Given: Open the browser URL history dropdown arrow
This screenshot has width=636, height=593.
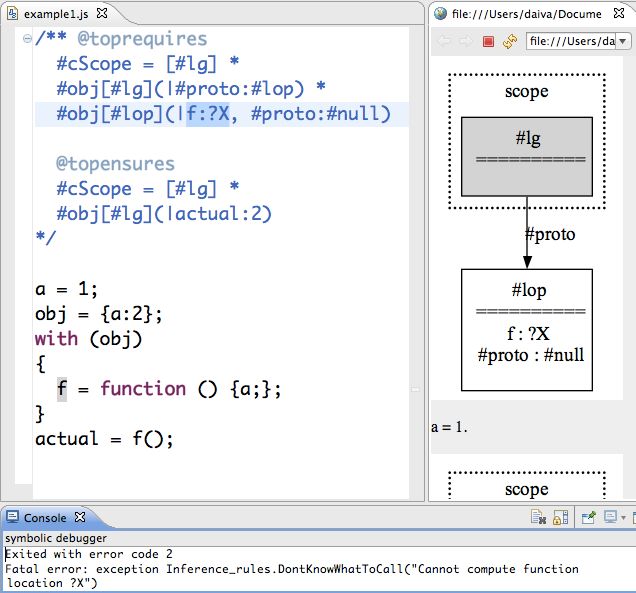Looking at the screenshot, I should coord(623,41).
